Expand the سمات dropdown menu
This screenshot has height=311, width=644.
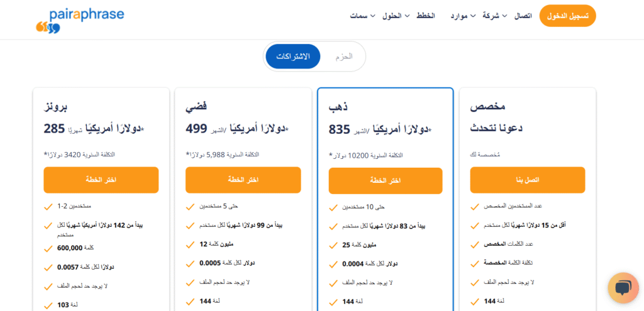(x=362, y=16)
